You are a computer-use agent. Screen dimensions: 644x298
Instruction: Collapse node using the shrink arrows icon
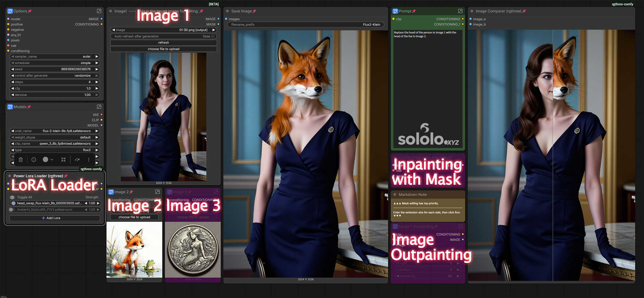coord(64,160)
